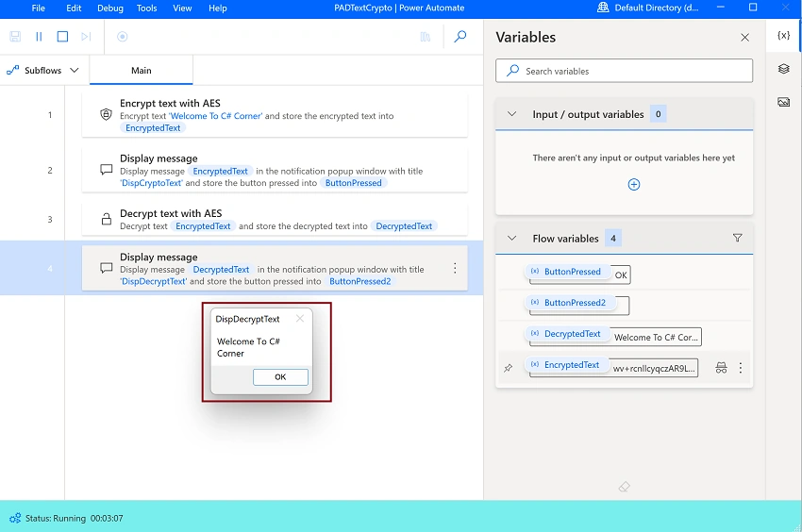Select the EncryptedText flow variable in panel
The height and width of the screenshot is (532, 802).
567,365
